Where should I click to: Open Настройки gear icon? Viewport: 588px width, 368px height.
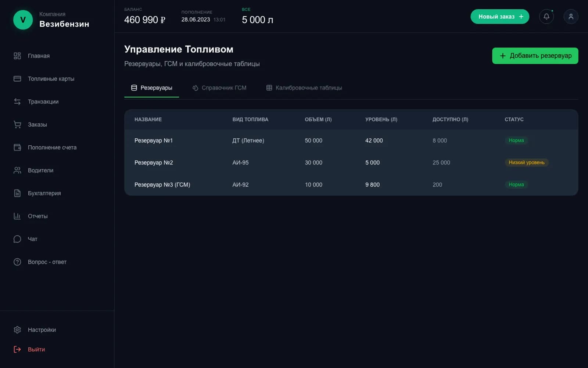click(17, 330)
